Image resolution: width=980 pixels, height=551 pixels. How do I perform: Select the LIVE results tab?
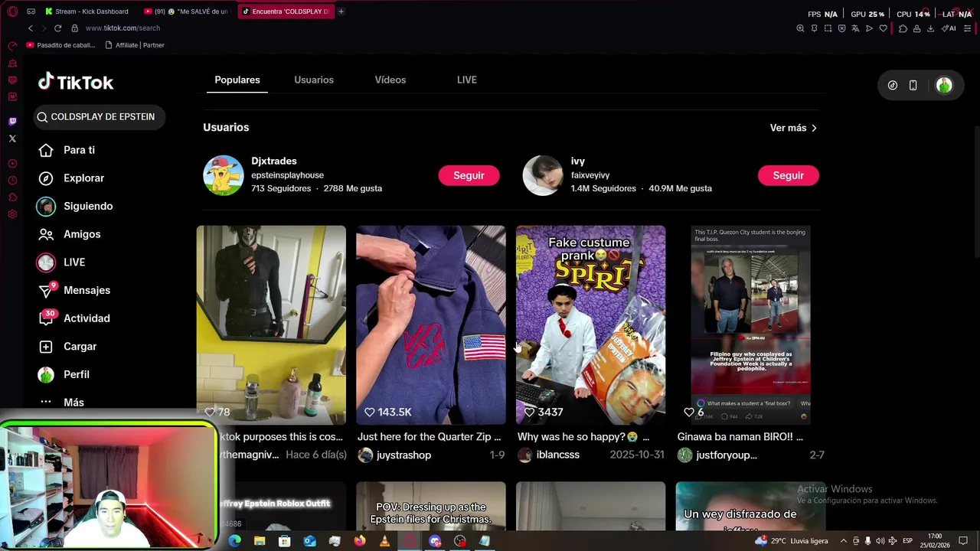tap(467, 80)
